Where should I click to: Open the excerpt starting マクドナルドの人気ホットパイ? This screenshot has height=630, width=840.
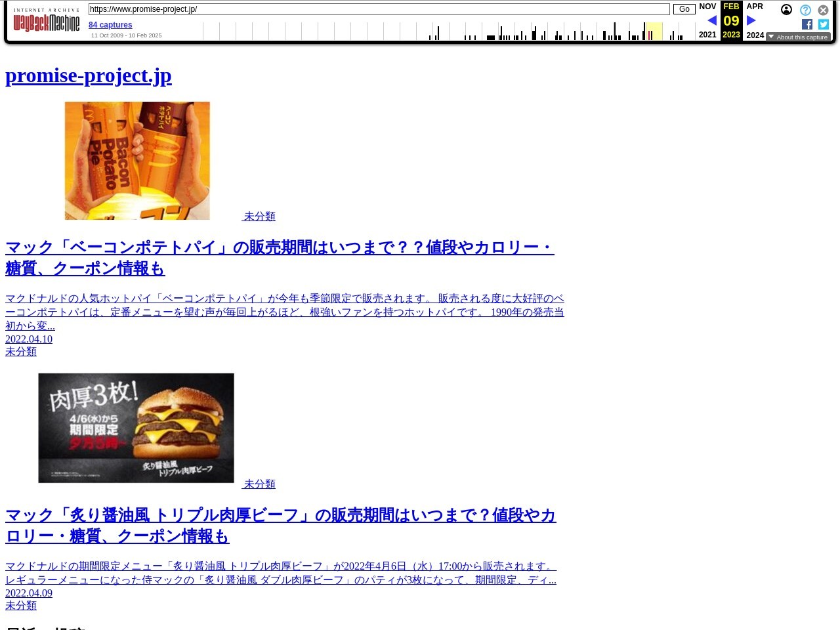pyautogui.click(x=285, y=312)
